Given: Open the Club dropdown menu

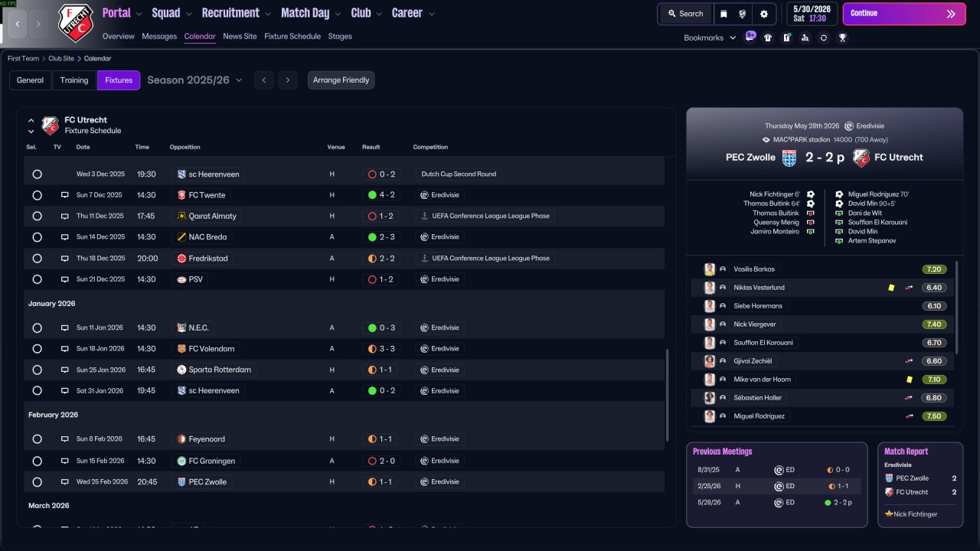Looking at the screenshot, I should [366, 13].
